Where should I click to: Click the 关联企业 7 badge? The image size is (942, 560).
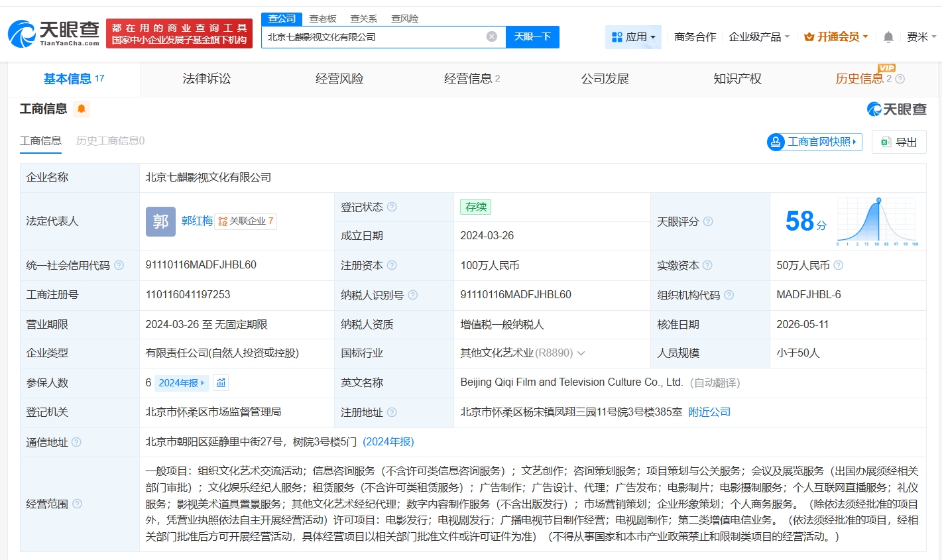click(246, 221)
